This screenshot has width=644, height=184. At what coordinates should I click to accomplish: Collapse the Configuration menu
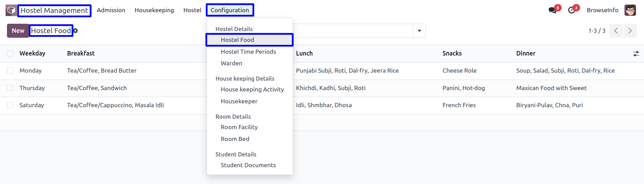(230, 10)
